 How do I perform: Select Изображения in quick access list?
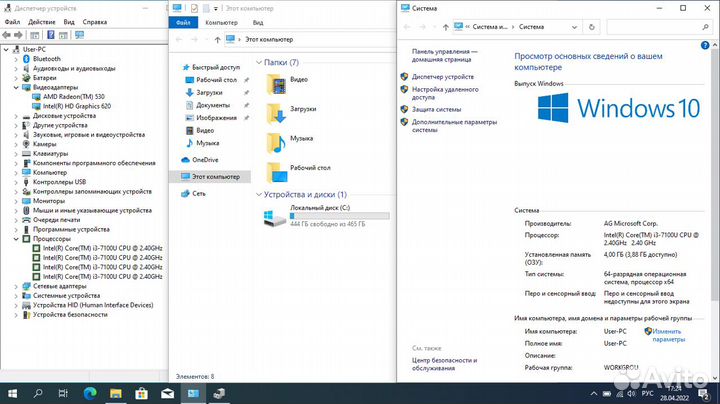pos(216,118)
